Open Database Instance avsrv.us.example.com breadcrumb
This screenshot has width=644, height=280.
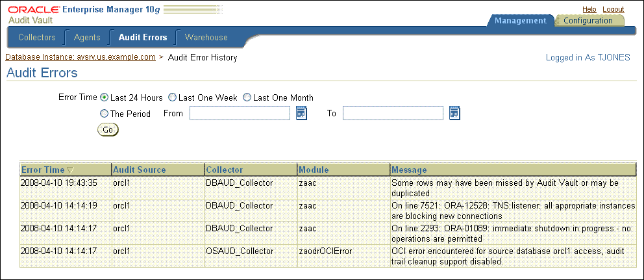point(80,58)
